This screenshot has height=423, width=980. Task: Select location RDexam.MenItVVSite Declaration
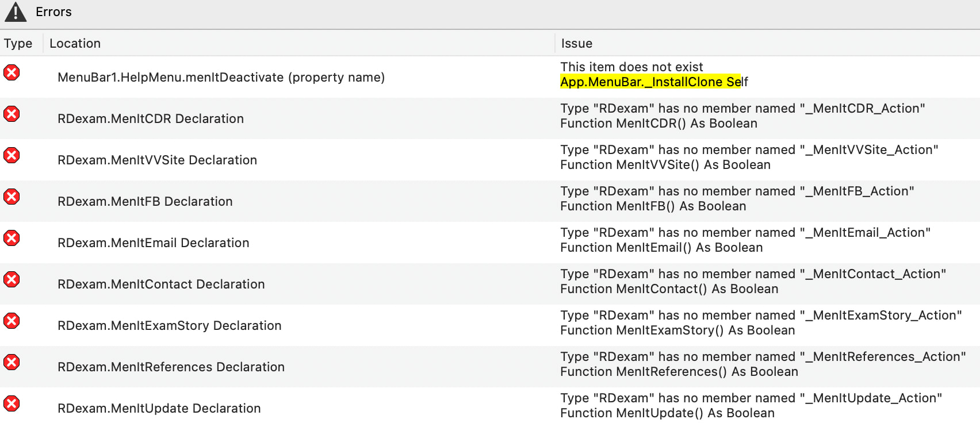158,160
